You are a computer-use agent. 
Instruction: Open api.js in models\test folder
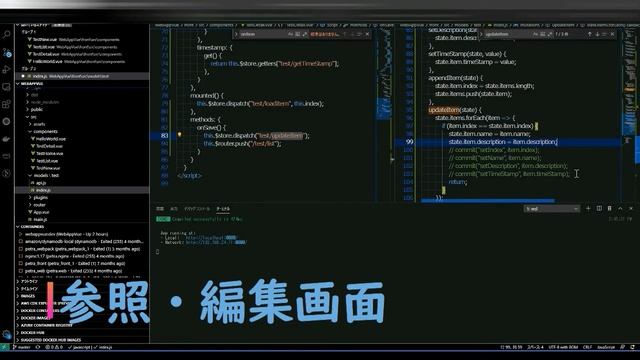(x=40, y=183)
